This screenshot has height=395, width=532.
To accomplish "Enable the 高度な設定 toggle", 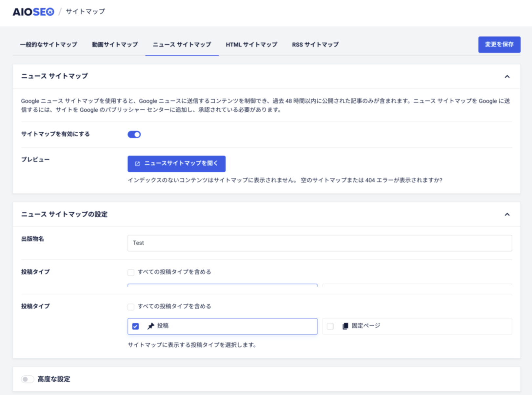I will coord(28,379).
